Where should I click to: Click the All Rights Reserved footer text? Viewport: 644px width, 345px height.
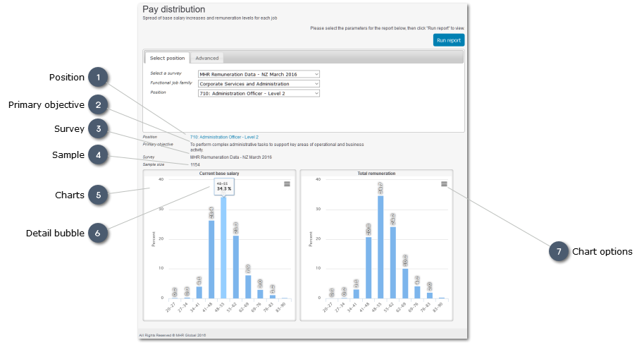click(173, 336)
